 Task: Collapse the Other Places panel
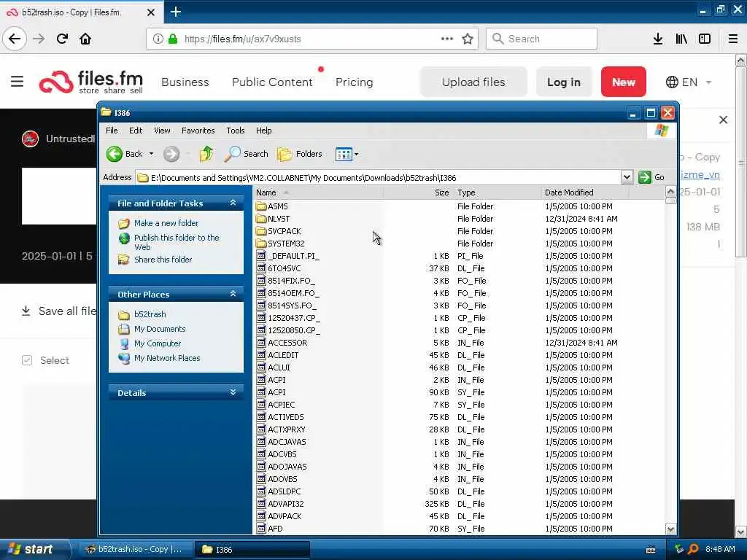233,294
